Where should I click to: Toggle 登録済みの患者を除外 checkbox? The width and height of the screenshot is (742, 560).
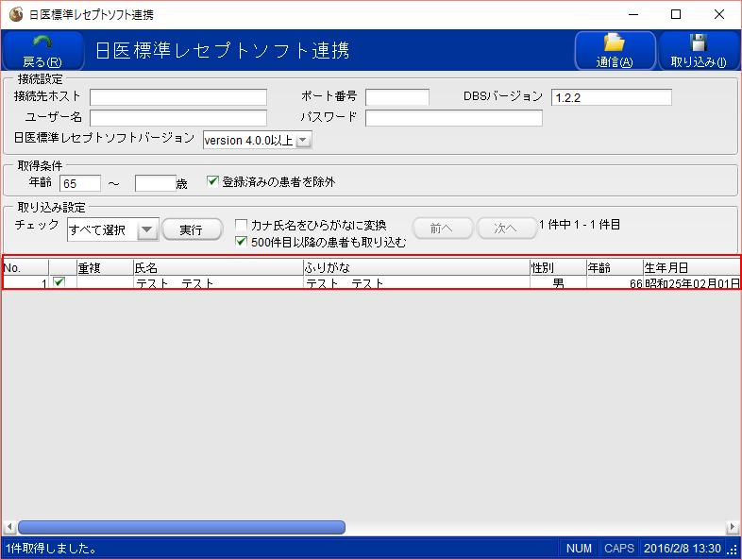pyautogui.click(x=213, y=181)
